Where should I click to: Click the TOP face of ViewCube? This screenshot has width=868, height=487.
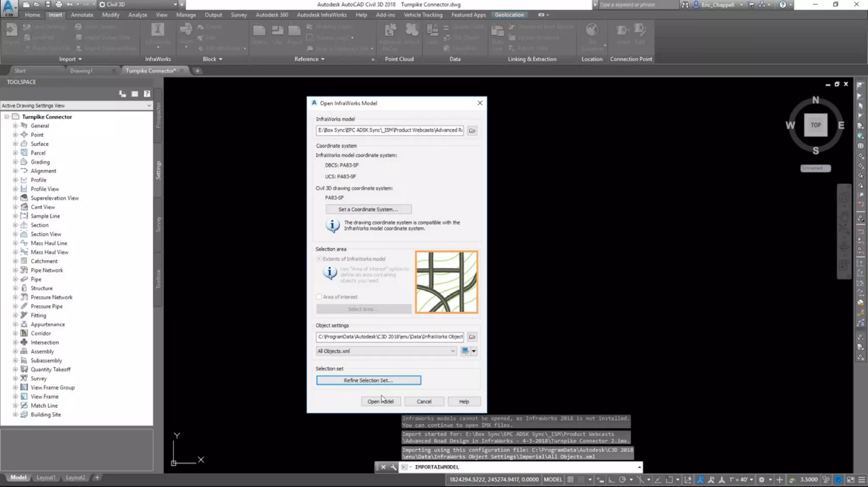815,125
